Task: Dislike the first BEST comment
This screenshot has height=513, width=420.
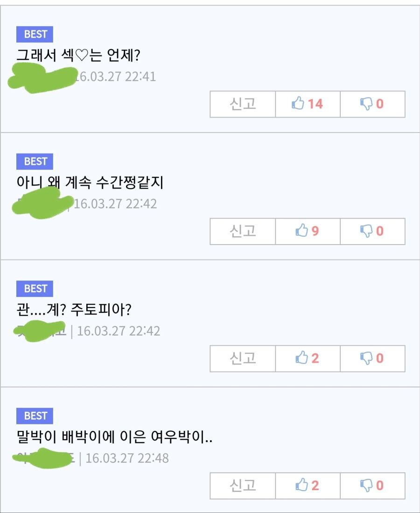Action: point(372,104)
